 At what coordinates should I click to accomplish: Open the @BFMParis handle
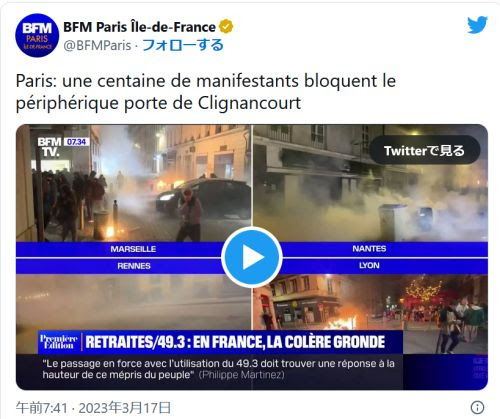(x=97, y=45)
